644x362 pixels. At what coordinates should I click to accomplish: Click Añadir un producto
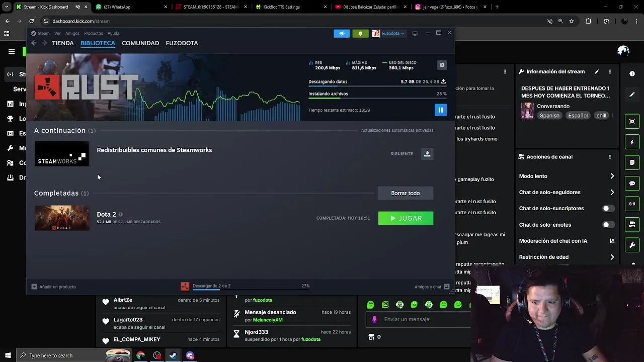53,287
